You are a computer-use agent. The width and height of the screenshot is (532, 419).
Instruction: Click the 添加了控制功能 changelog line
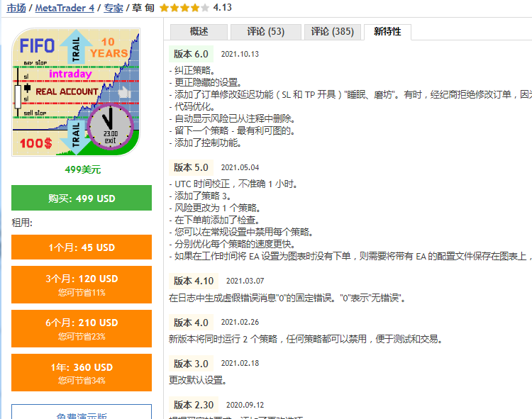(206, 143)
